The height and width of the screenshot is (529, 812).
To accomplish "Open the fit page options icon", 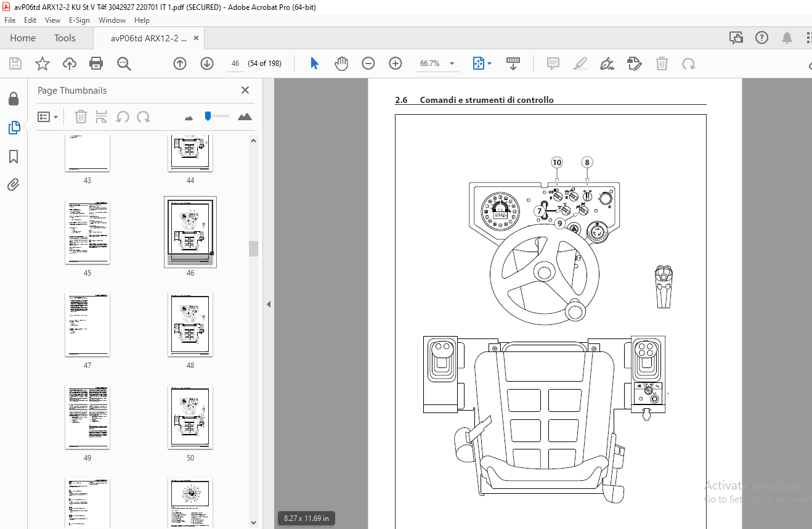I will (479, 64).
